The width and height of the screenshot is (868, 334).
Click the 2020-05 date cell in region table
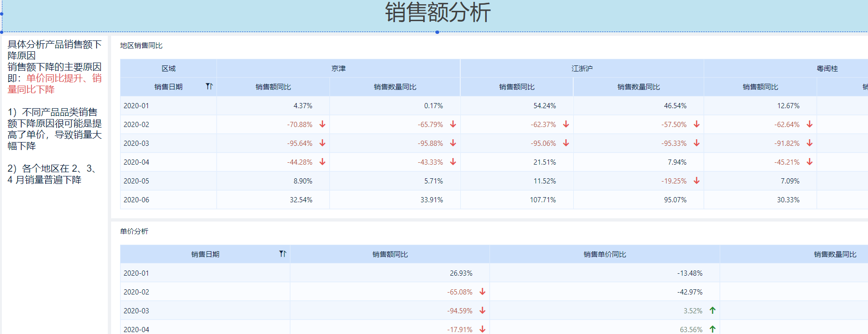click(137, 181)
